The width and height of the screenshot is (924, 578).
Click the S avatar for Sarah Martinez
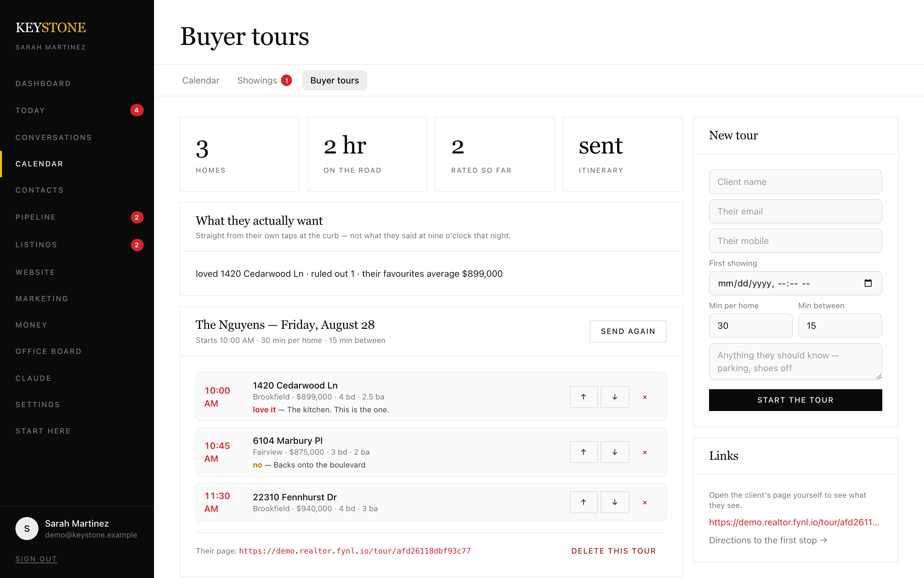27,528
